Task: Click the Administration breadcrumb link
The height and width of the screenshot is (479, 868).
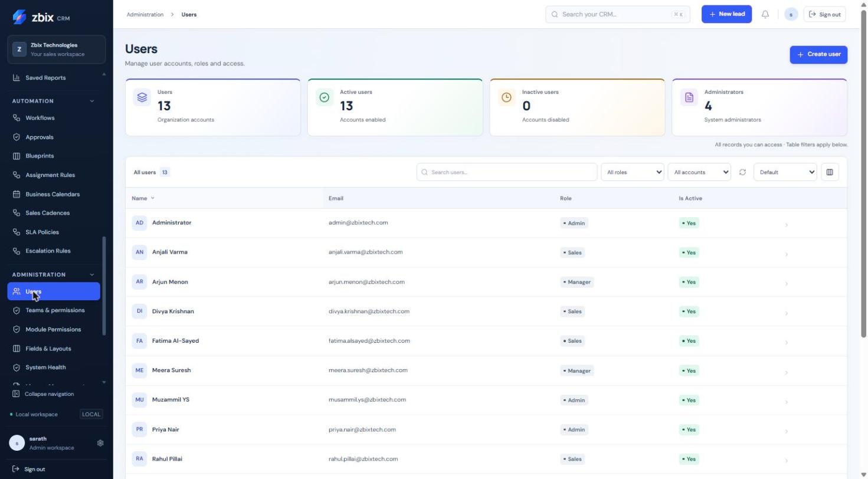Action: 145,15
